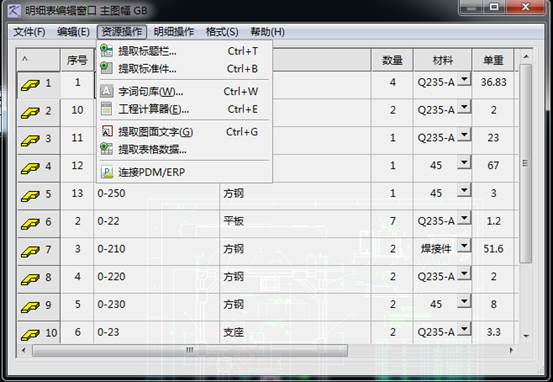Click the horizontal scrollbar thumb
This screenshot has width=553, height=382.
[190, 350]
